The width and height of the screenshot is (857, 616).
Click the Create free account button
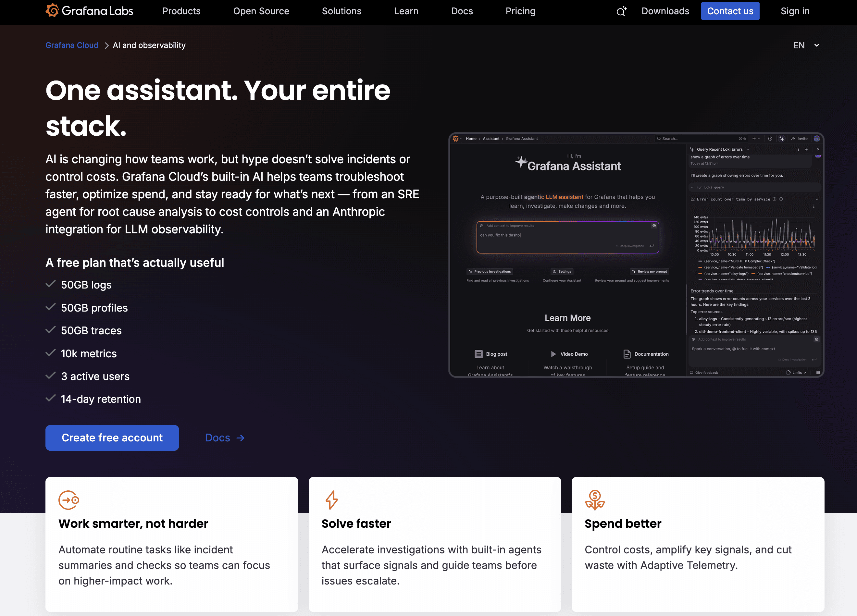[x=112, y=437]
